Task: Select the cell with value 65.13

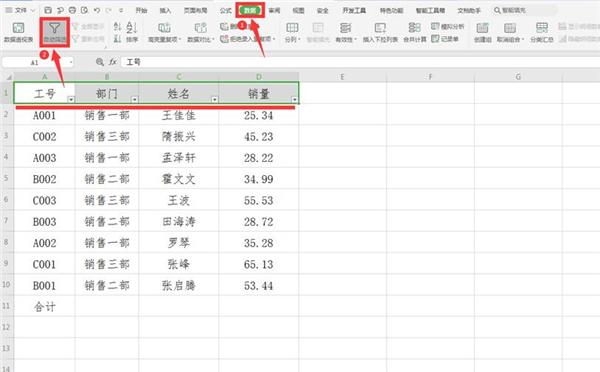Action: pos(259,264)
